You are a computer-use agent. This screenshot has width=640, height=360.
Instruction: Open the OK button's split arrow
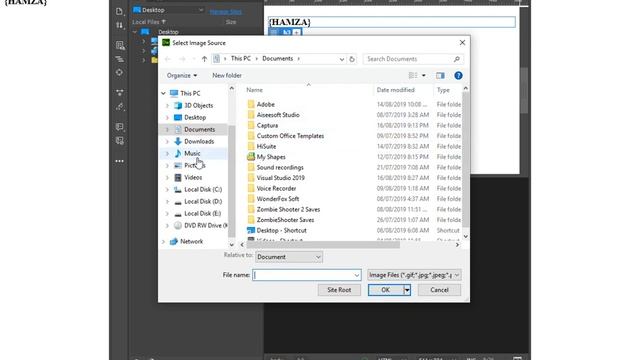coord(407,290)
